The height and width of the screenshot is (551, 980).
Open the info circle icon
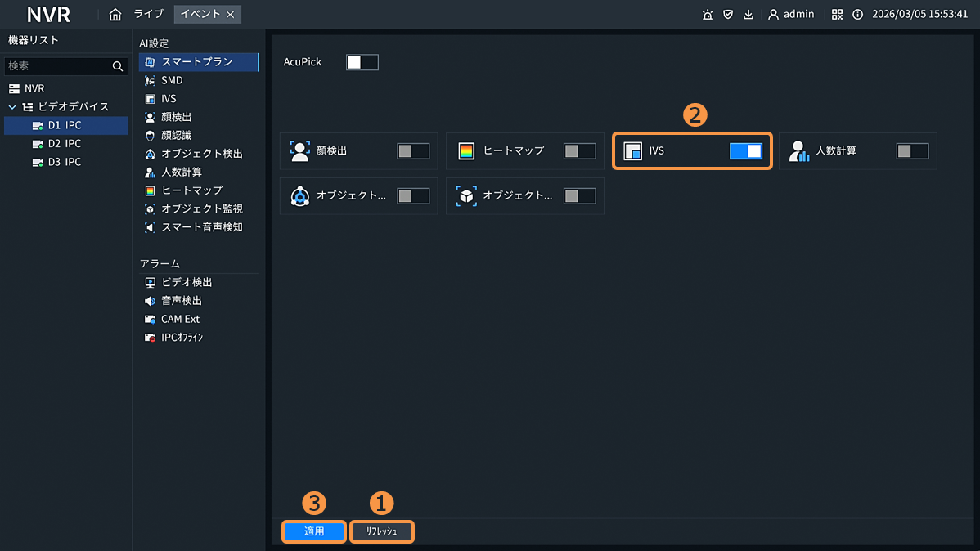[x=857, y=15]
